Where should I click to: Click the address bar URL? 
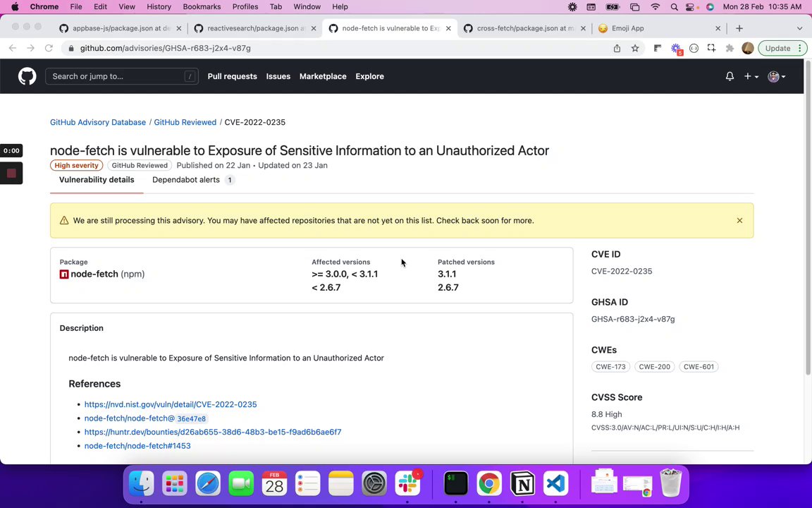click(165, 48)
